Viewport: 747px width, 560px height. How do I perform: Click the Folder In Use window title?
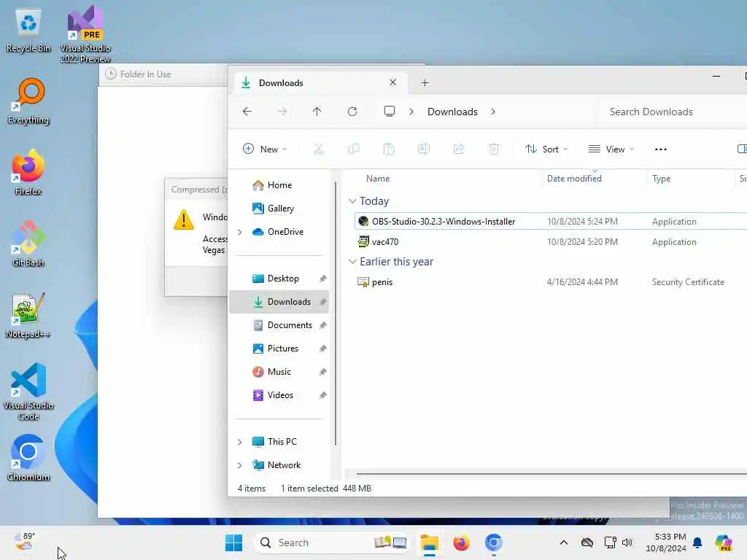[x=145, y=74]
